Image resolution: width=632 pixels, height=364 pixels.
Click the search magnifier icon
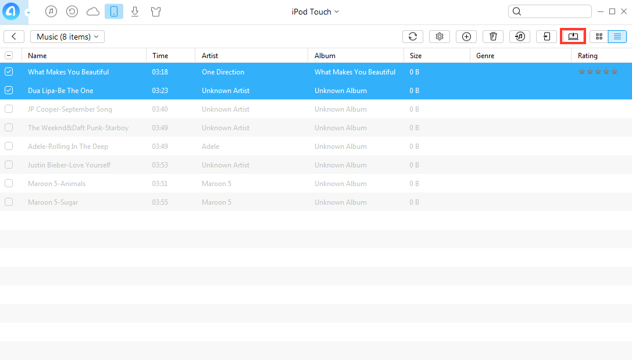[x=517, y=12]
